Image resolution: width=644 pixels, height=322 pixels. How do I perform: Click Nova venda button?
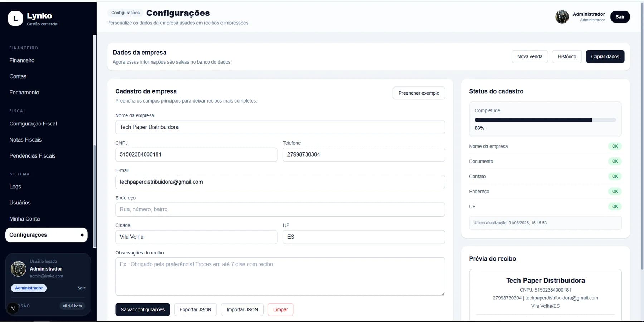click(530, 56)
